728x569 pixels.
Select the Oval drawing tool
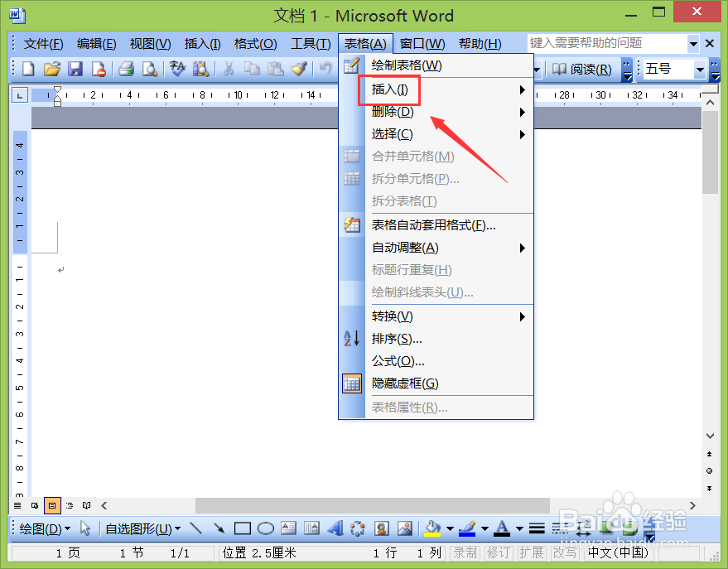pos(266,528)
